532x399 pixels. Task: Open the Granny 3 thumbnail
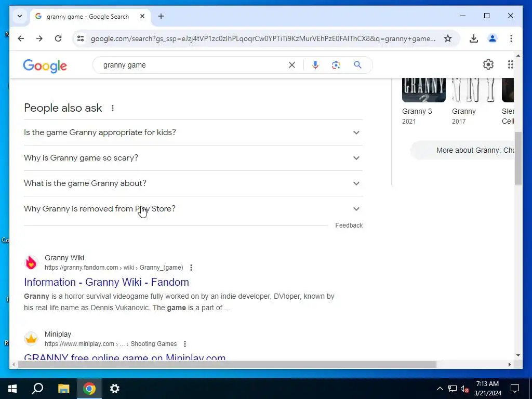pos(424,90)
